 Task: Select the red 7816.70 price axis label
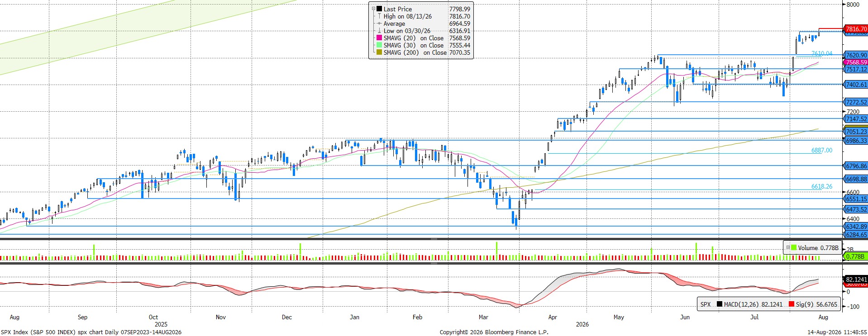(x=856, y=29)
